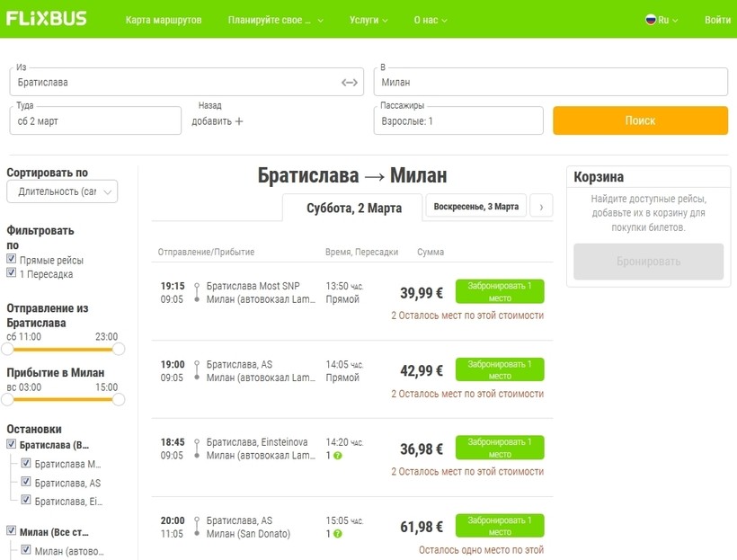The height and width of the screenshot is (560, 737).
Task: Click the Russian flag language icon
Action: (x=652, y=20)
